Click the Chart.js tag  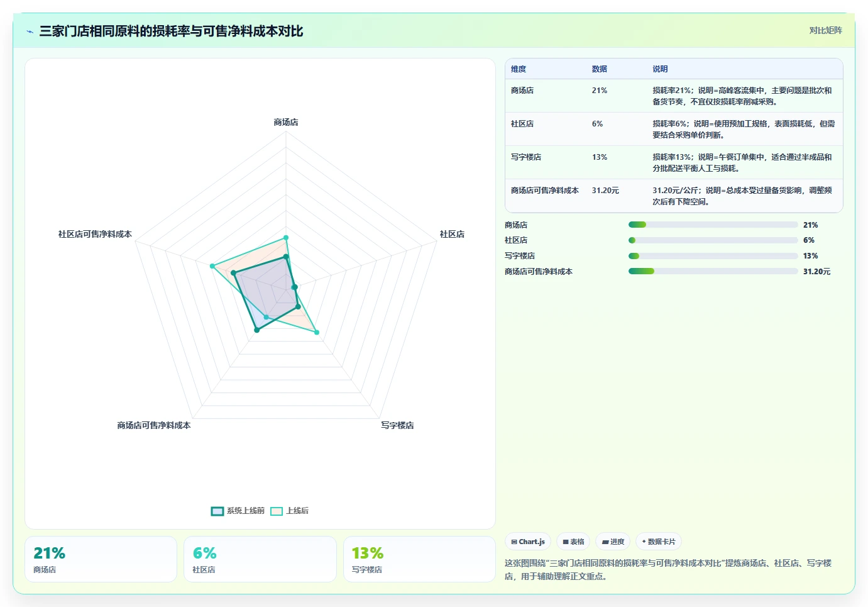coord(528,542)
